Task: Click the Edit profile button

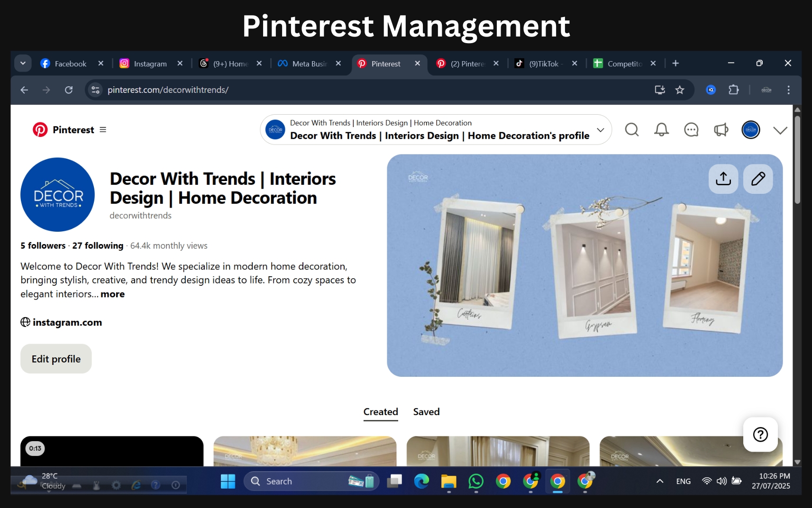Action: (56, 359)
